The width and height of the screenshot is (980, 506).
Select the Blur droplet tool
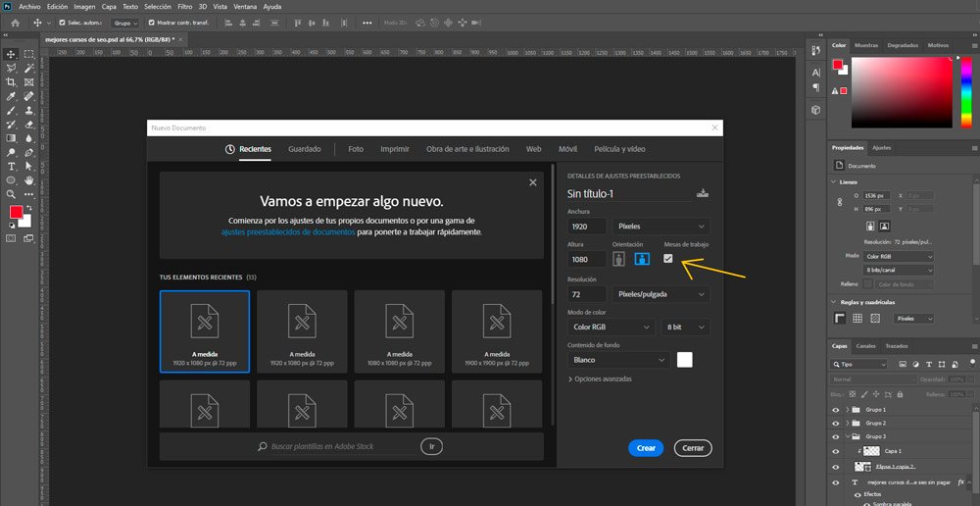[28, 138]
